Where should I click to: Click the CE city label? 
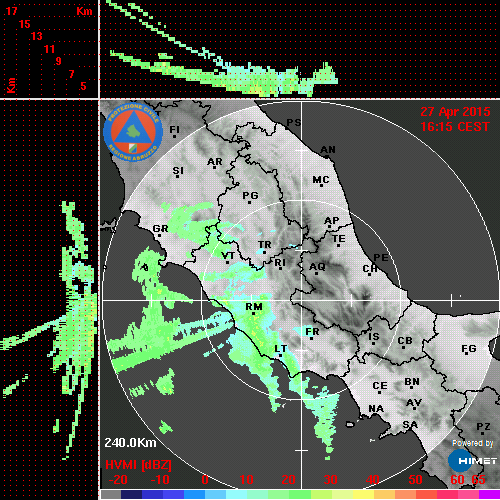tap(380, 386)
